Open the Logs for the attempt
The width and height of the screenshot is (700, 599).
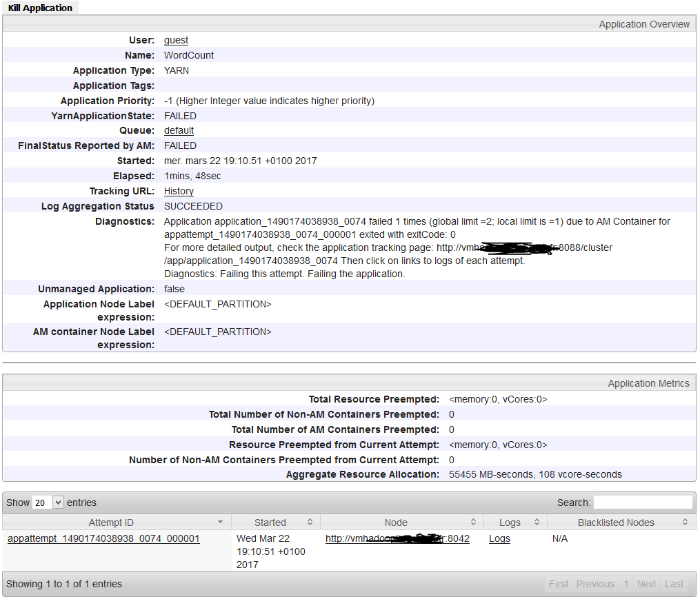point(499,538)
